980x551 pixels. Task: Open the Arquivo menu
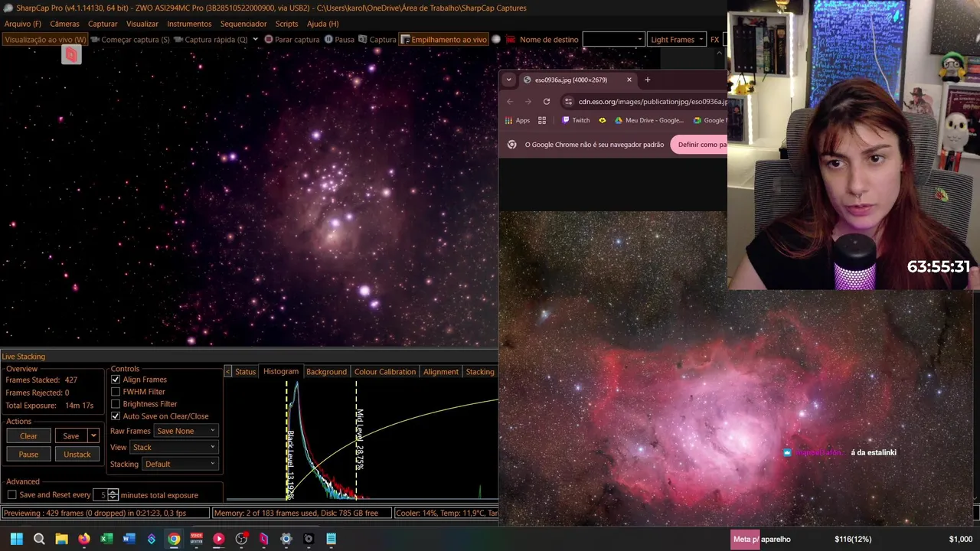click(x=23, y=24)
